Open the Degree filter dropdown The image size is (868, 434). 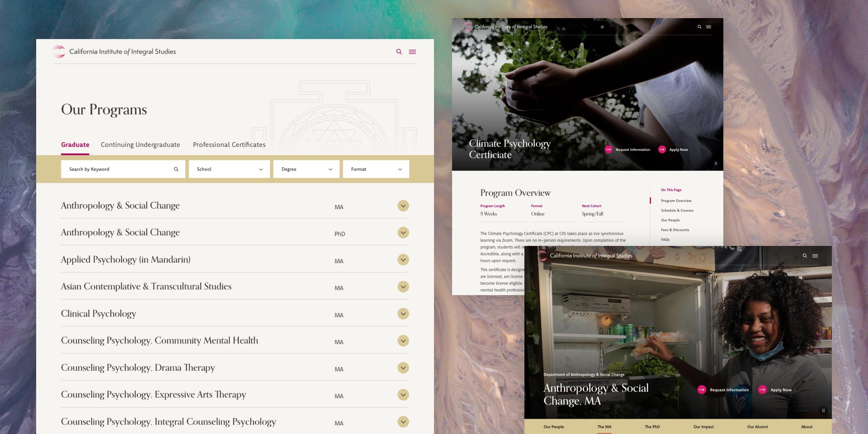(306, 169)
